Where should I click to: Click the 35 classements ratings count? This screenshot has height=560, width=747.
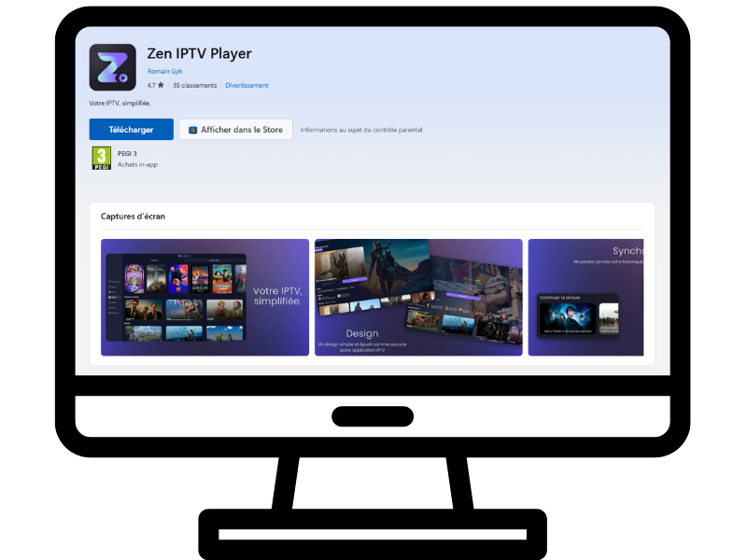(194, 85)
